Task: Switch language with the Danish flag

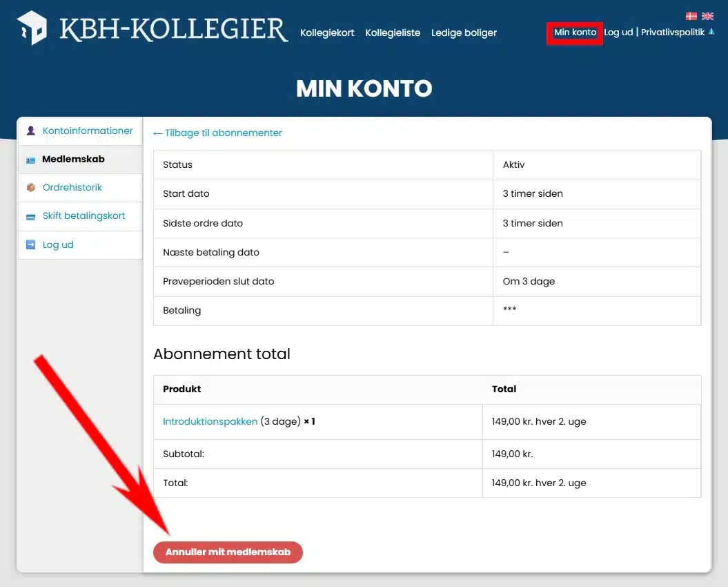Action: [691, 16]
